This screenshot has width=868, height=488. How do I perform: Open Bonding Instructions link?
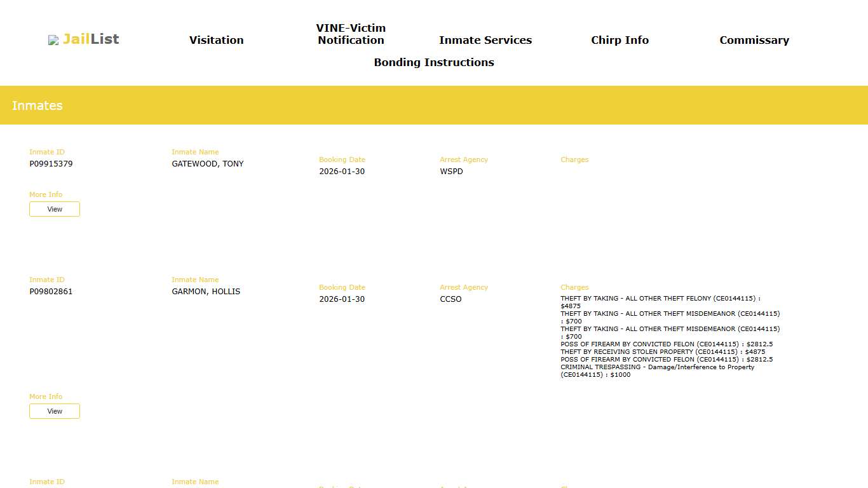[x=433, y=62]
